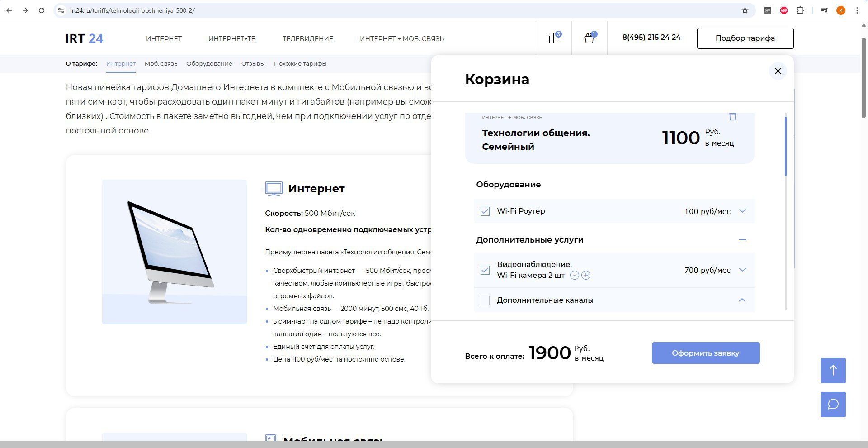Expand the Wi-Fi Роутер details chevron

click(x=742, y=211)
